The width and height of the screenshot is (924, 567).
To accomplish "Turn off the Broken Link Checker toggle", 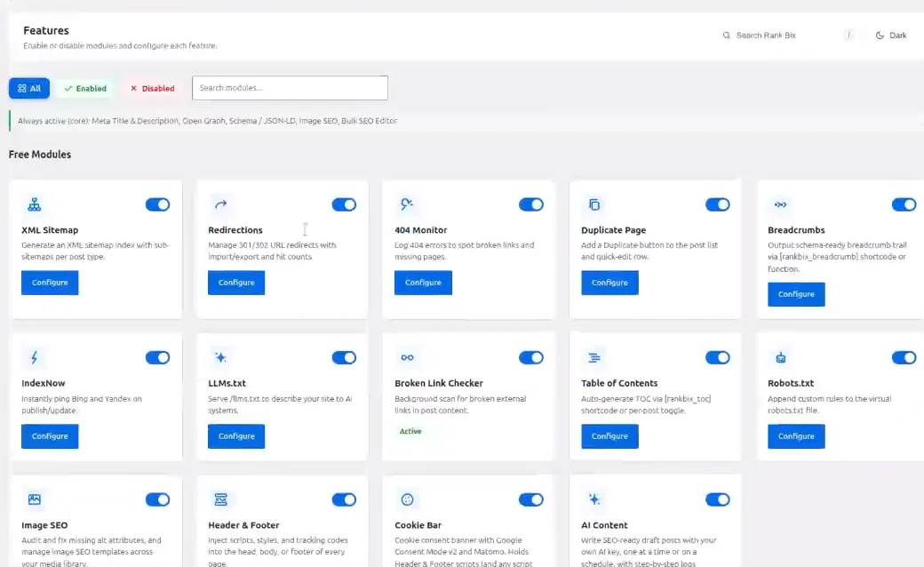I will point(531,357).
